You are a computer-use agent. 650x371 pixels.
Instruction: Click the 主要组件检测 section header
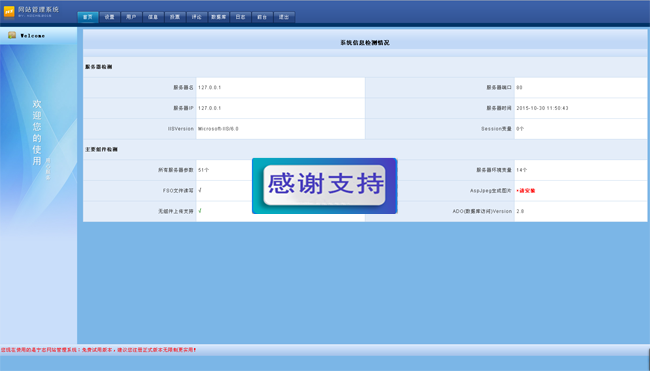pyautogui.click(x=101, y=149)
